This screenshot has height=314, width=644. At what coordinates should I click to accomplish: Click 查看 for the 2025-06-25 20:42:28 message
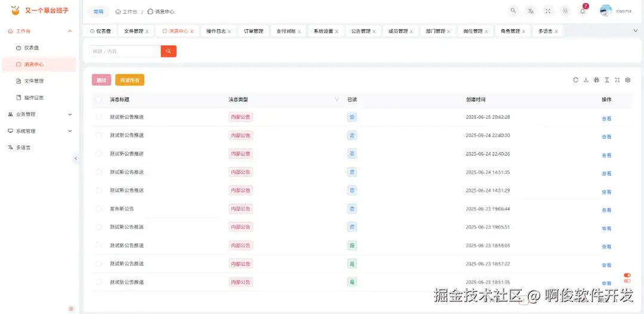(606, 119)
